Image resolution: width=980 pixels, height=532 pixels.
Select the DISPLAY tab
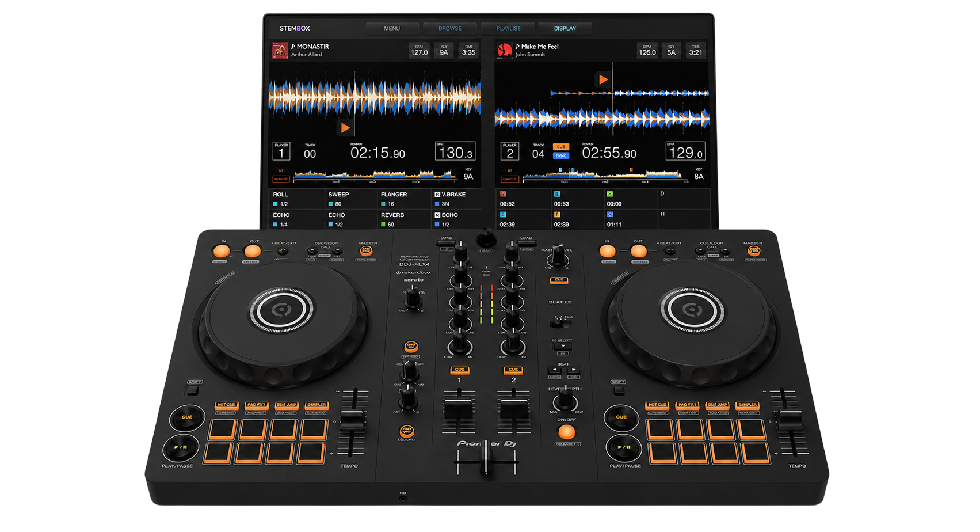[x=565, y=28]
